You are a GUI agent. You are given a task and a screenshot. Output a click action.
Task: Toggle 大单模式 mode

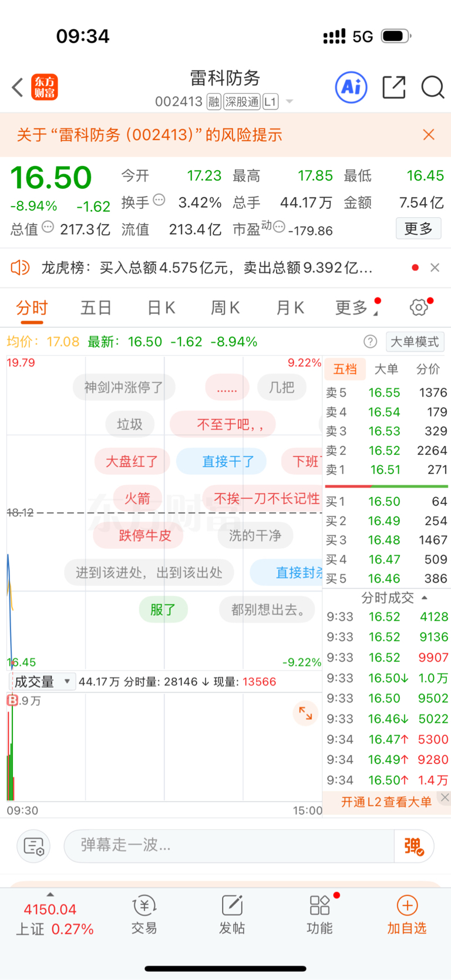415,342
